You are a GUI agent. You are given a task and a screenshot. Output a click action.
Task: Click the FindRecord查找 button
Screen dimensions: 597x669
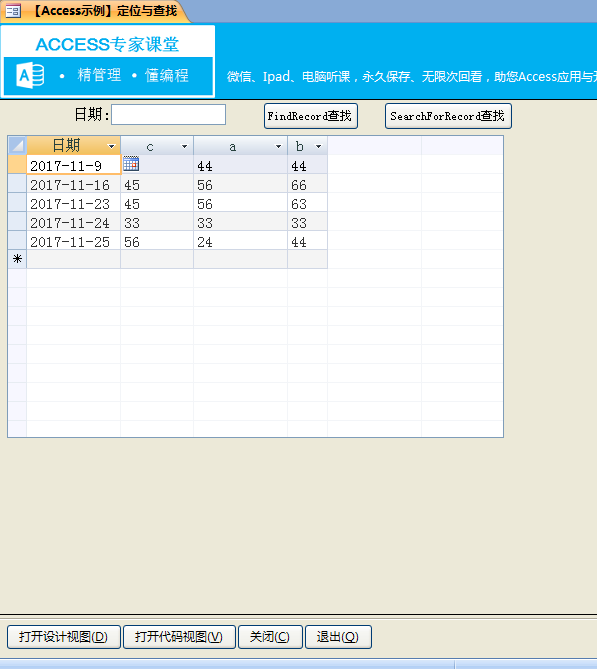[x=311, y=116]
